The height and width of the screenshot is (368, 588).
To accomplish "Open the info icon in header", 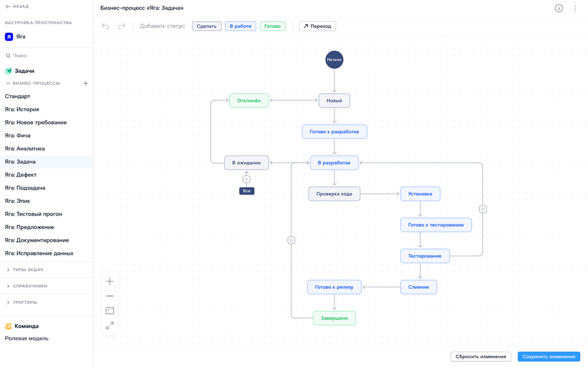I will pos(558,8).
